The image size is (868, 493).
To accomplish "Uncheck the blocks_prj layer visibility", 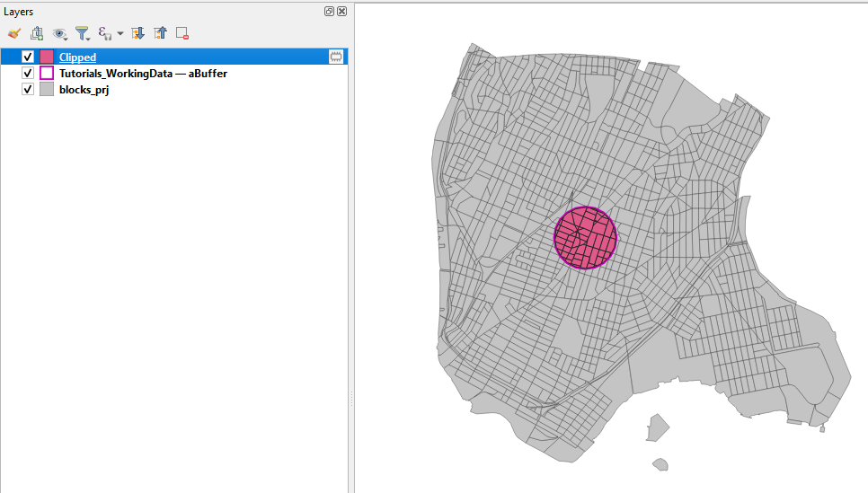I will coord(28,89).
